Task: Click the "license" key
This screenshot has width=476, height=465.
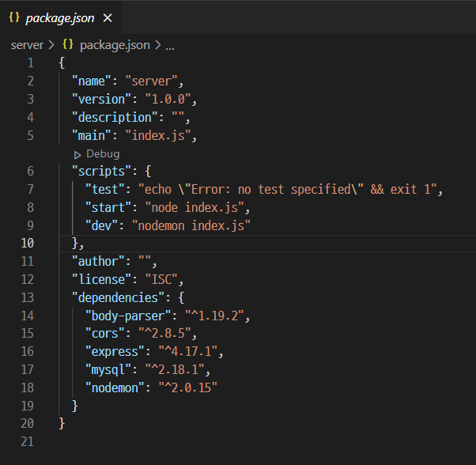Action: point(102,279)
